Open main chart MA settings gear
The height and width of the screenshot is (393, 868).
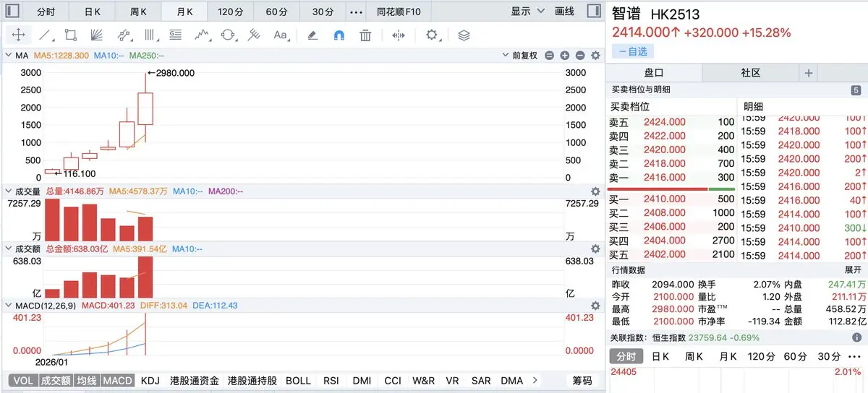point(595,56)
